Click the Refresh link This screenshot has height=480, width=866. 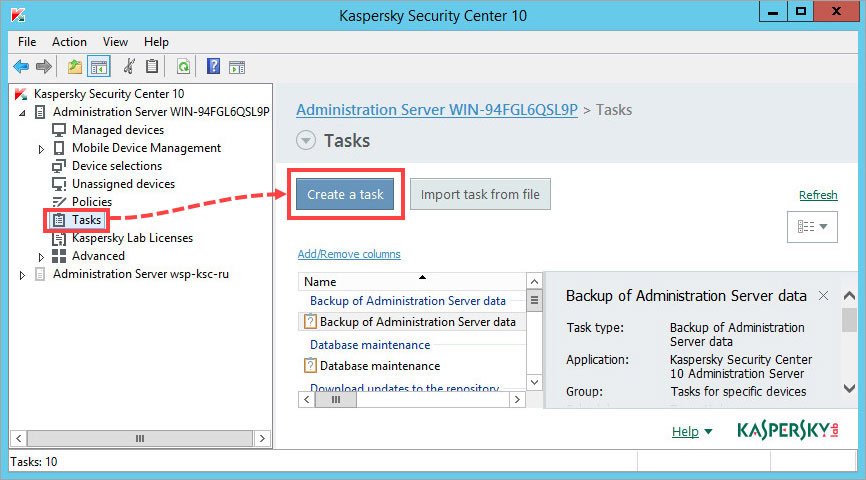[x=818, y=195]
